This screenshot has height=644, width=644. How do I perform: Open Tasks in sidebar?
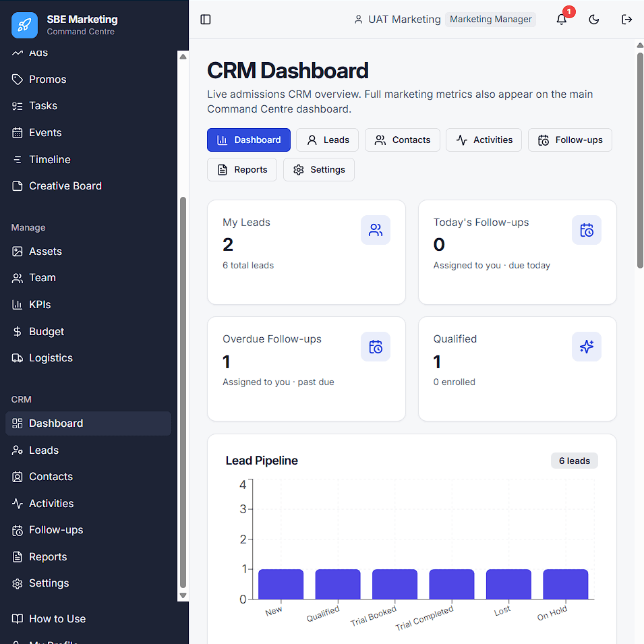pyautogui.click(x=88, y=106)
